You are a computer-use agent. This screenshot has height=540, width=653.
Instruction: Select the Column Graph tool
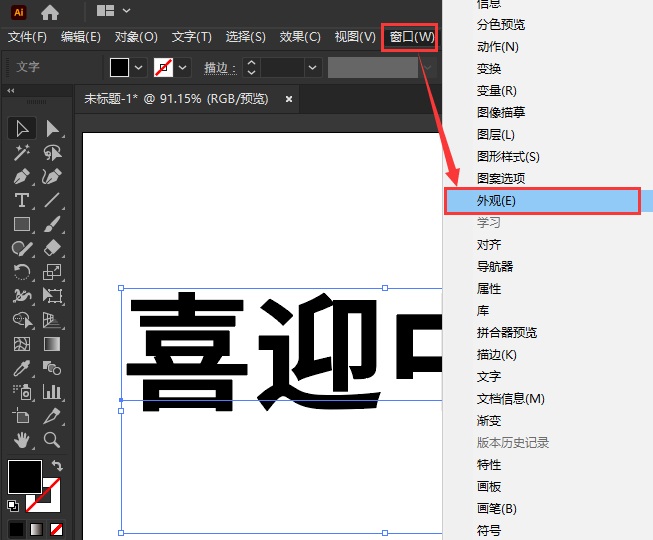click(x=52, y=392)
